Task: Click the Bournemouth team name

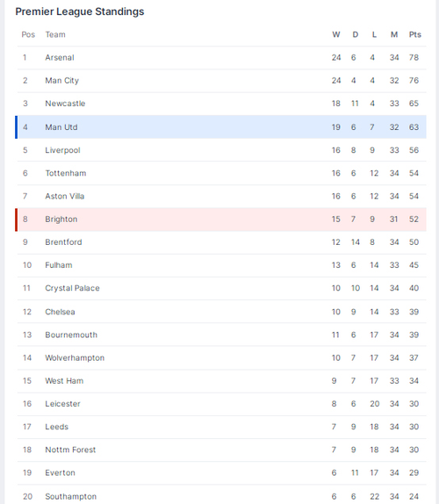Action: click(71, 335)
